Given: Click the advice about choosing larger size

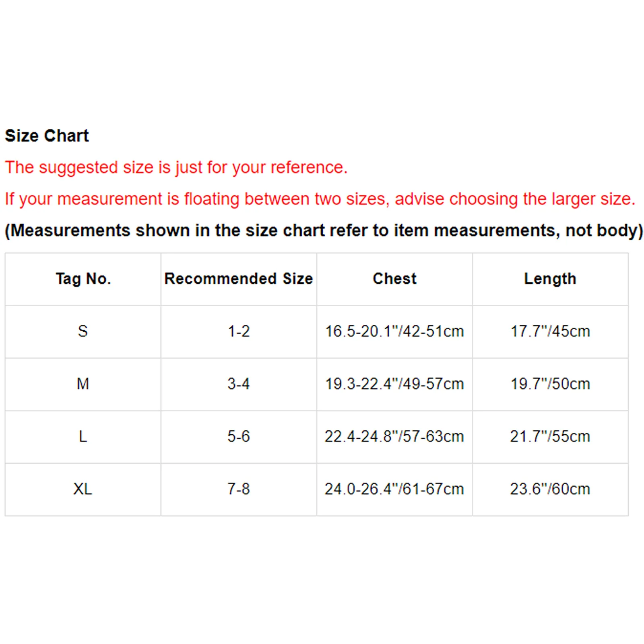Looking at the screenshot, I should coord(320,199).
